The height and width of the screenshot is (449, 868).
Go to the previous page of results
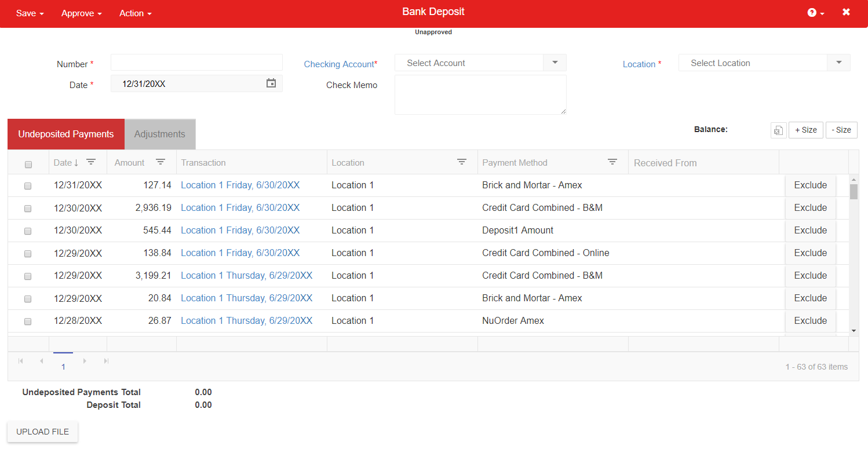[42, 361]
